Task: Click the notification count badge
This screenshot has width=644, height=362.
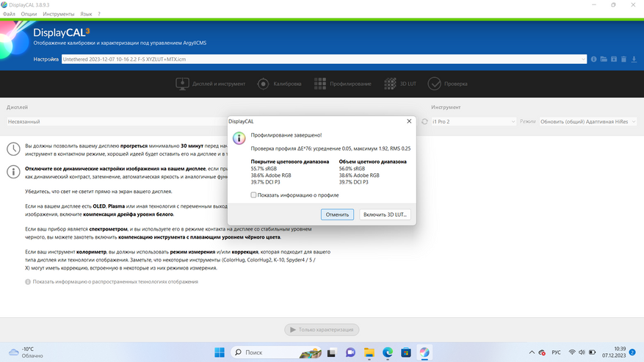Action: tap(632, 352)
